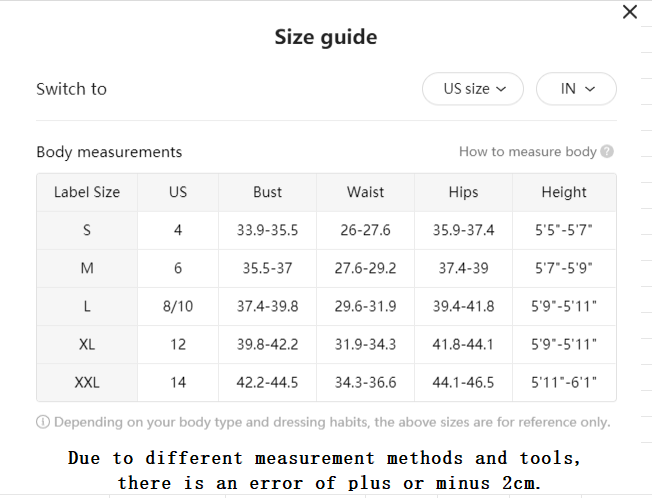The image size is (652, 498).
Task: Close the Size guide dialog
Action: [630, 12]
